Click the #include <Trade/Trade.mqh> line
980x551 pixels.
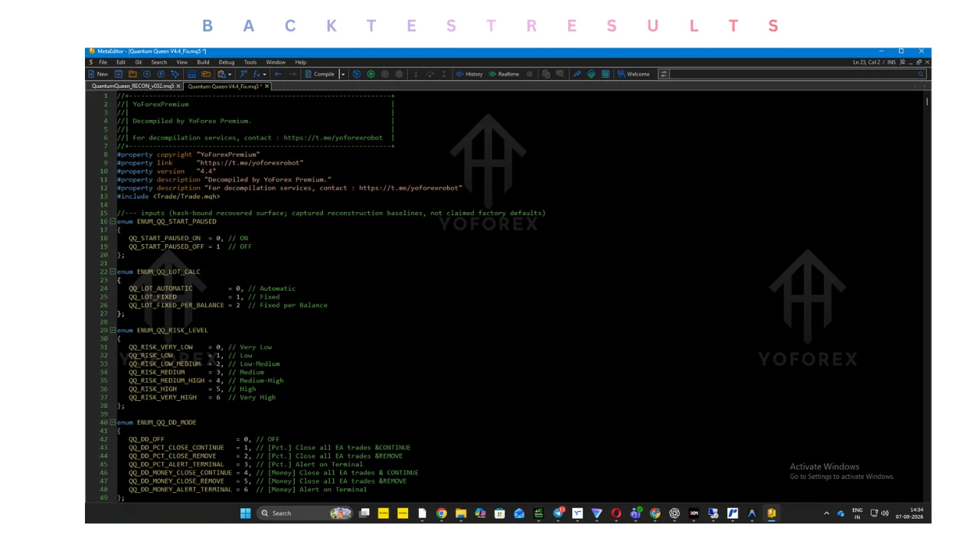168,197
